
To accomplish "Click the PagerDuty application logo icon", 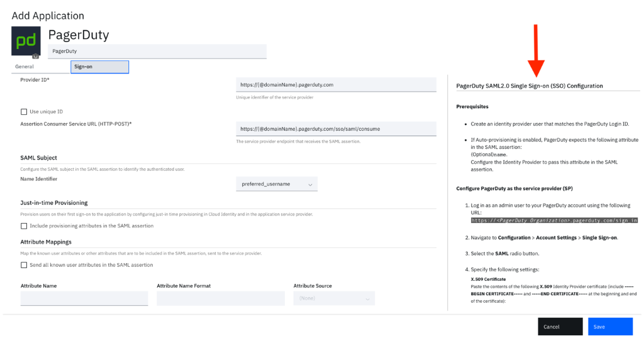I will tap(26, 41).
